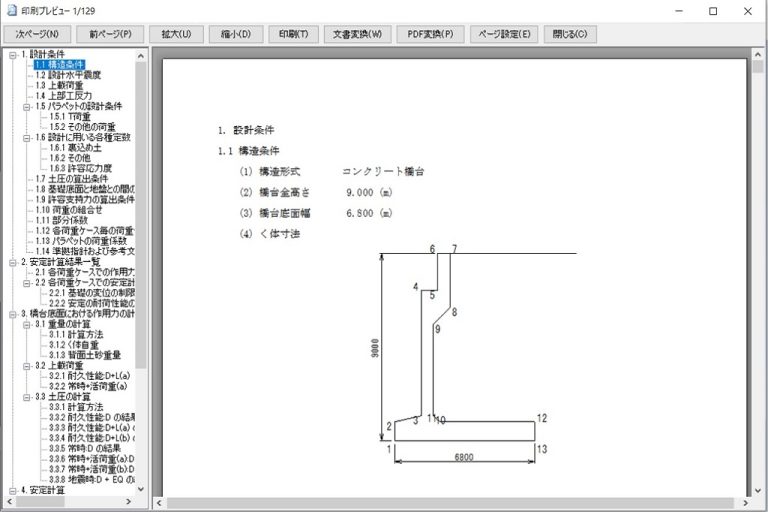The image size is (768, 512).
Task: Select 1.2 設計水平震度 in the tree
Action: click(68, 75)
